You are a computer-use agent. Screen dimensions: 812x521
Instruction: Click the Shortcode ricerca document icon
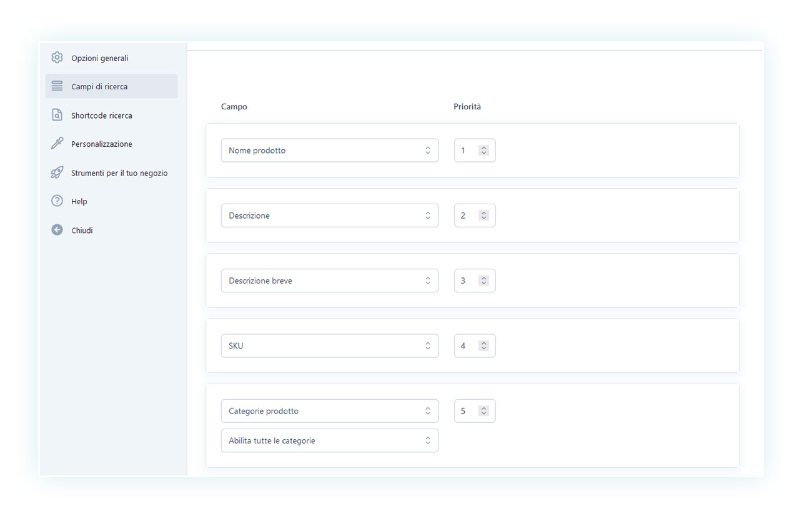point(57,115)
